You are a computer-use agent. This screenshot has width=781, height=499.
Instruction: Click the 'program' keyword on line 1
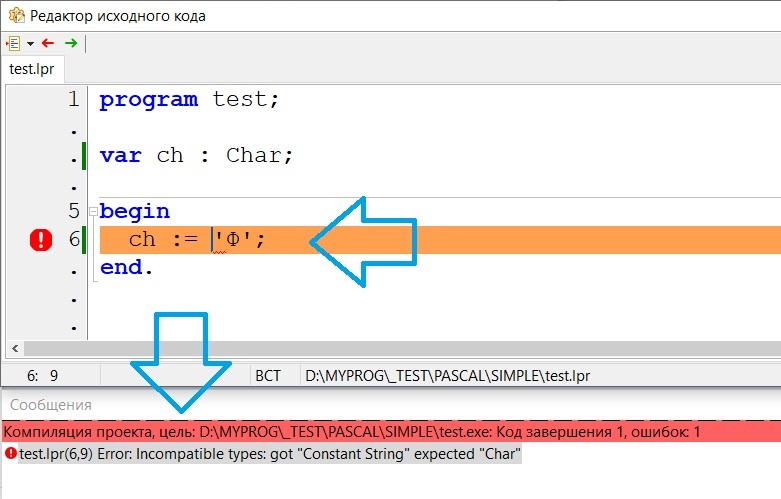149,101
